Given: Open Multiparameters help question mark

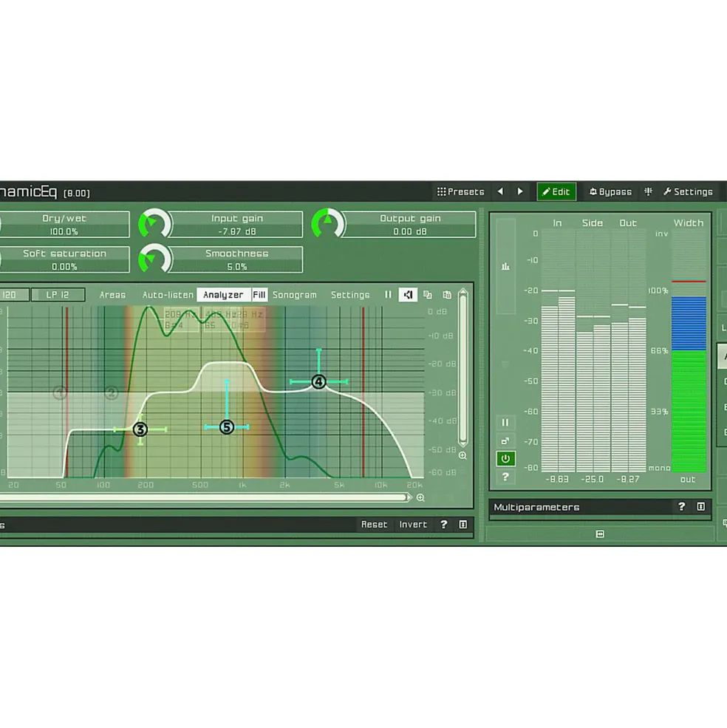Looking at the screenshot, I should (681, 506).
